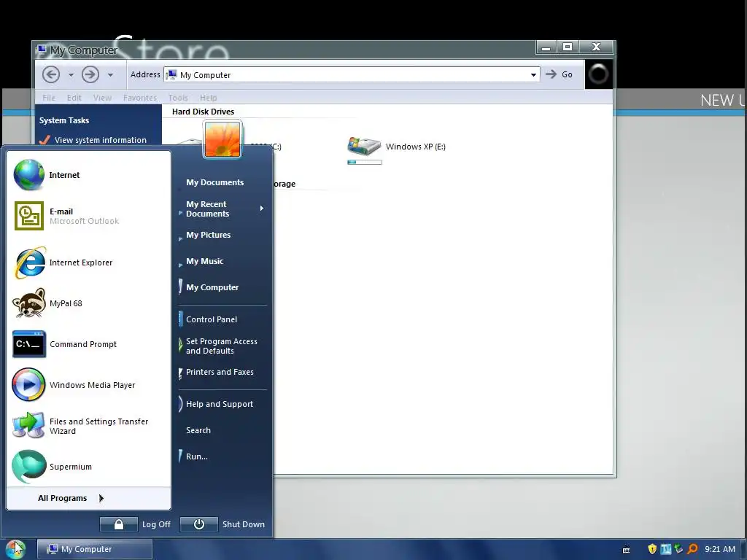Click the on-screen keyboard tray icon
Viewport: 747px width, 560px height.
pyautogui.click(x=627, y=550)
